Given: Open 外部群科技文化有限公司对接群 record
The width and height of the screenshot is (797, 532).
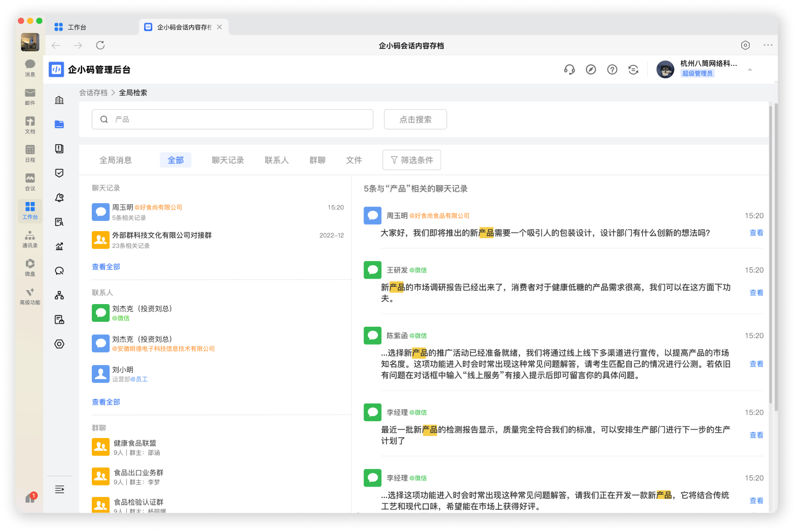Looking at the screenshot, I should click(x=218, y=240).
